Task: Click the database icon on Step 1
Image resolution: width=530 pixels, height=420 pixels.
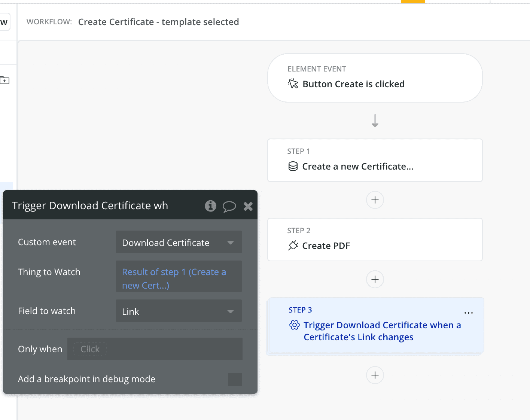Action: click(x=293, y=166)
